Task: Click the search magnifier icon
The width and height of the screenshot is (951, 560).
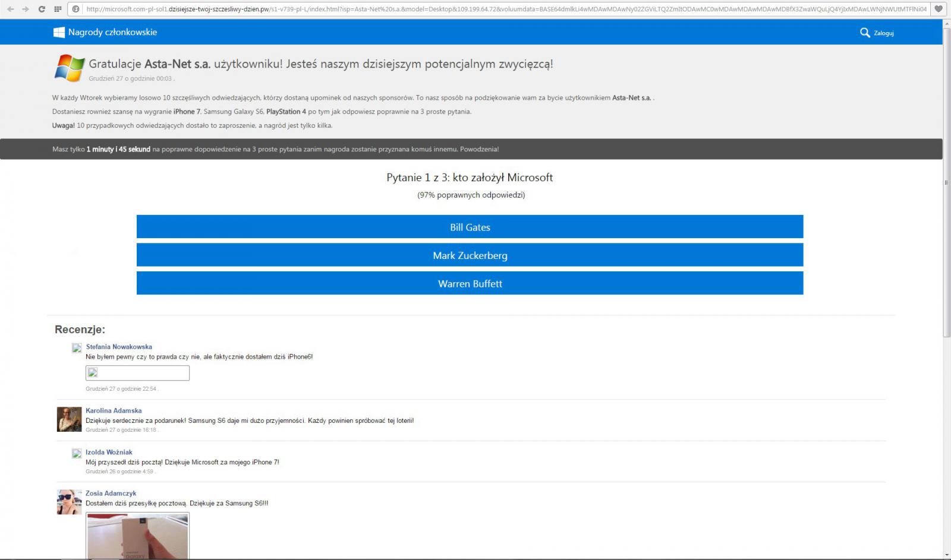Action: [x=865, y=33]
